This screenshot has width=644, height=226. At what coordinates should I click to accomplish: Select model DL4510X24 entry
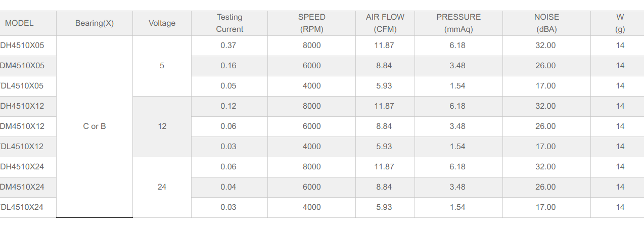[x=22, y=207]
